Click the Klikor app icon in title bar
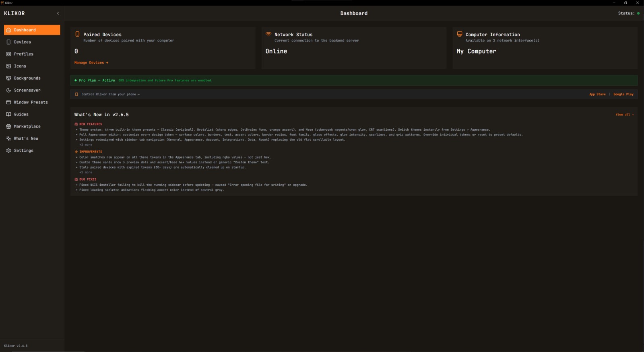Image resolution: width=644 pixels, height=352 pixels. (2, 2)
